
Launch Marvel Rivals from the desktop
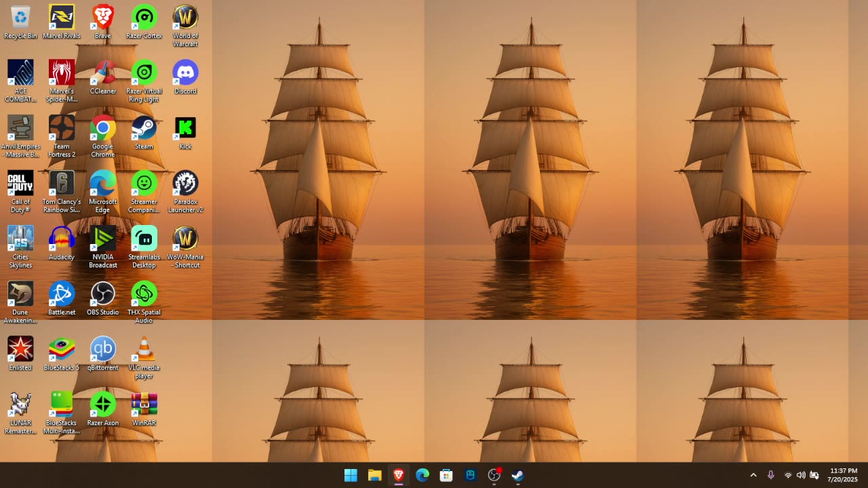pos(62,22)
